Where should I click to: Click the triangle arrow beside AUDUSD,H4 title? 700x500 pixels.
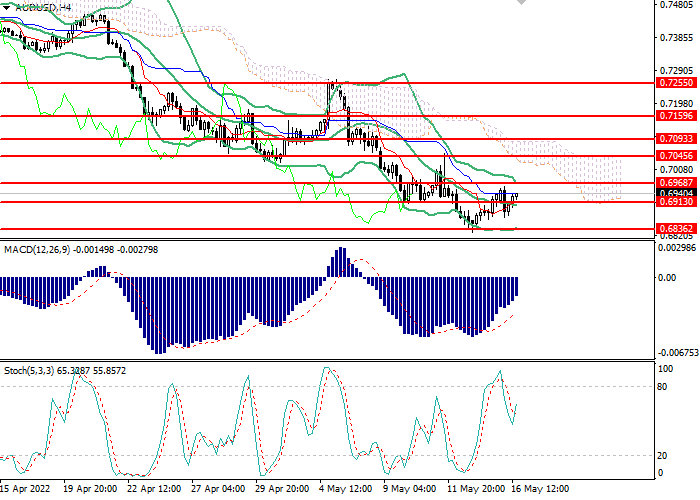pos(6,6)
